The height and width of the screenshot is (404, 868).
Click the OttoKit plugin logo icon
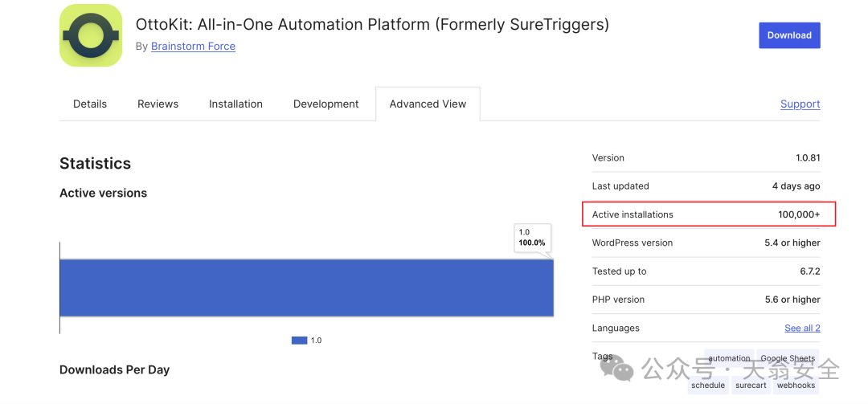pos(91,35)
